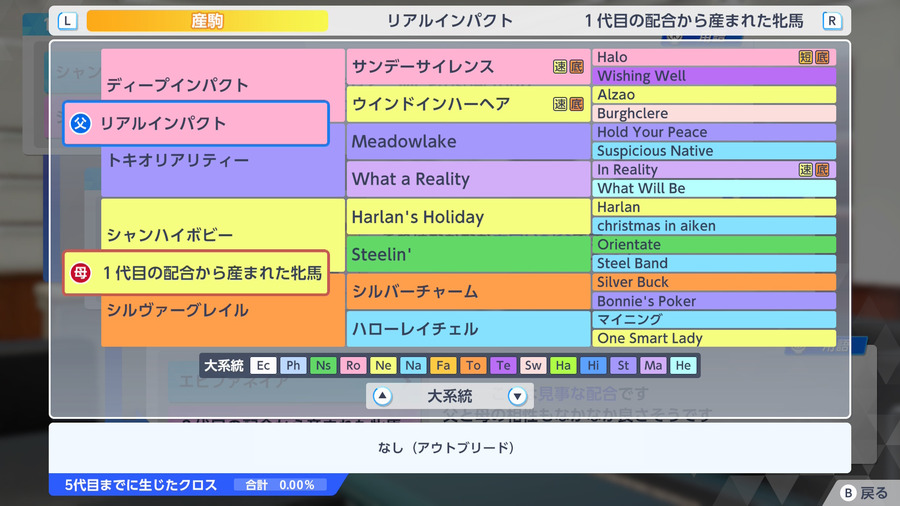Click the 速 badge on サンデーサイレンス
The height and width of the screenshot is (506, 900).
(x=560, y=67)
